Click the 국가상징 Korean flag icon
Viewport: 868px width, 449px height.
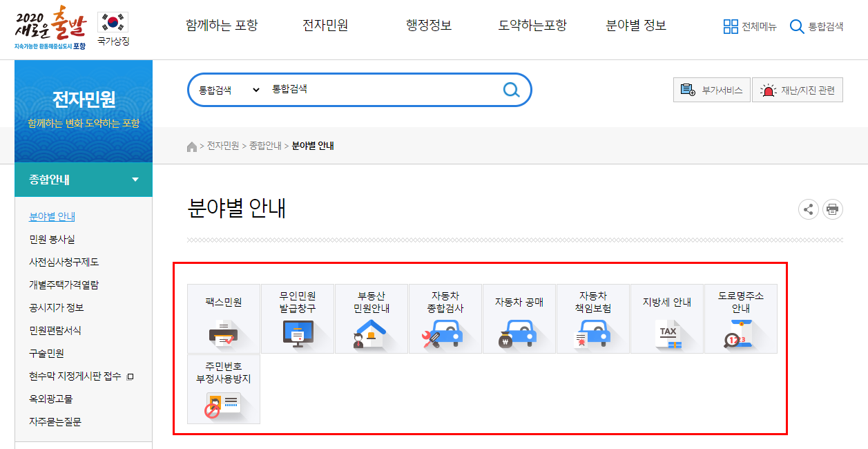pyautogui.click(x=113, y=23)
